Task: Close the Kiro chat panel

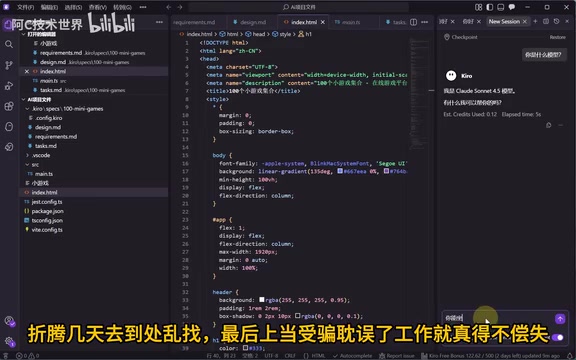Action: point(567,21)
